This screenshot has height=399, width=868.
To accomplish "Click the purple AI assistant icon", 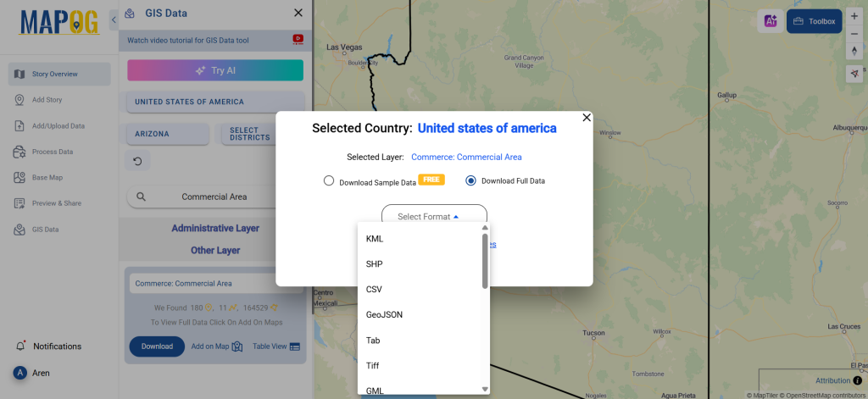I will pos(771,21).
